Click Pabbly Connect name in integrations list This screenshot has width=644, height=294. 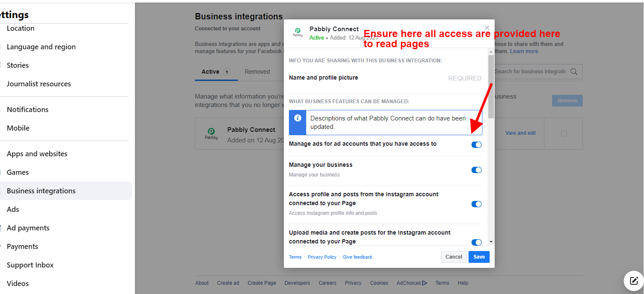pyautogui.click(x=251, y=130)
